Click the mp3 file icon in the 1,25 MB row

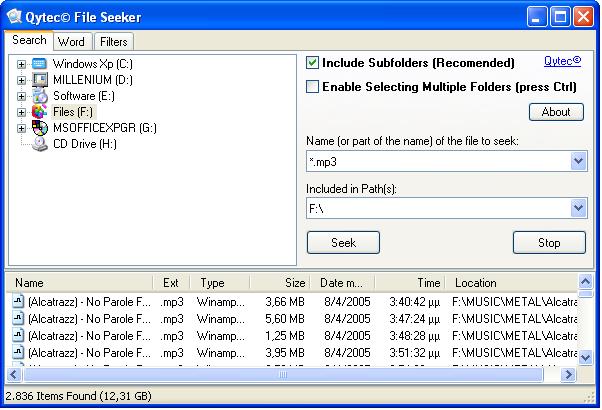(x=18, y=336)
